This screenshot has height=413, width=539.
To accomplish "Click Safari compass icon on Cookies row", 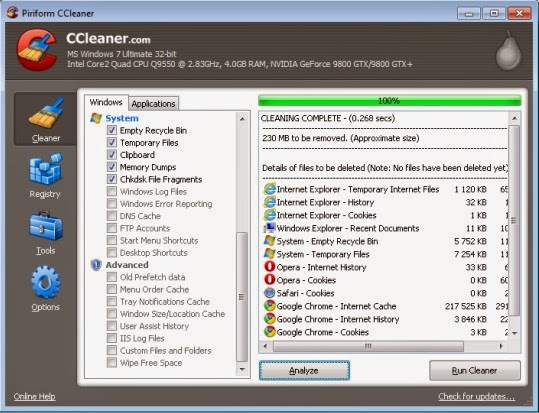I will [270, 293].
